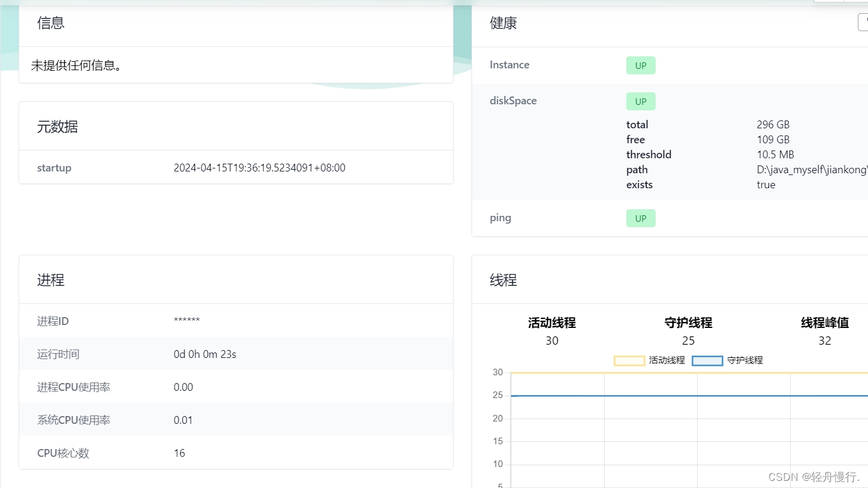Select the 健康 panel heading
The width and height of the screenshot is (868, 488).
503,23
